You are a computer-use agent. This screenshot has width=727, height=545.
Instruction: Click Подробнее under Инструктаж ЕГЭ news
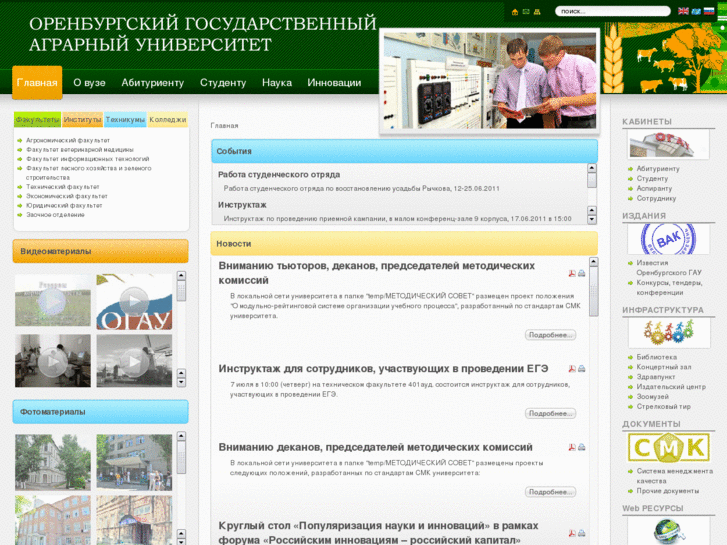click(550, 413)
